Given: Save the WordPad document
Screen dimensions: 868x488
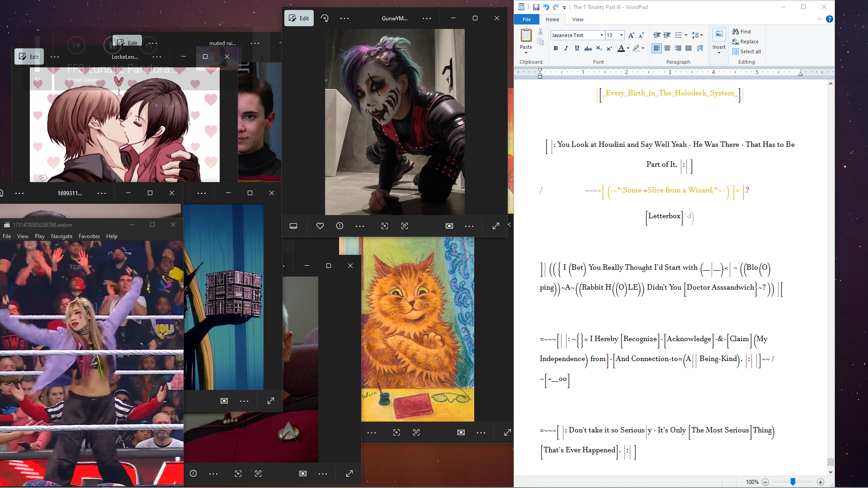Looking at the screenshot, I should (x=536, y=7).
